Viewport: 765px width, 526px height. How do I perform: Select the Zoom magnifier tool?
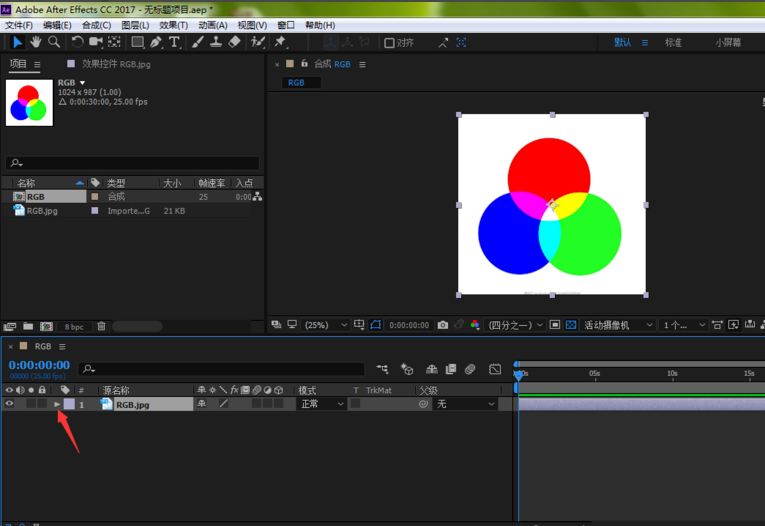[54, 42]
